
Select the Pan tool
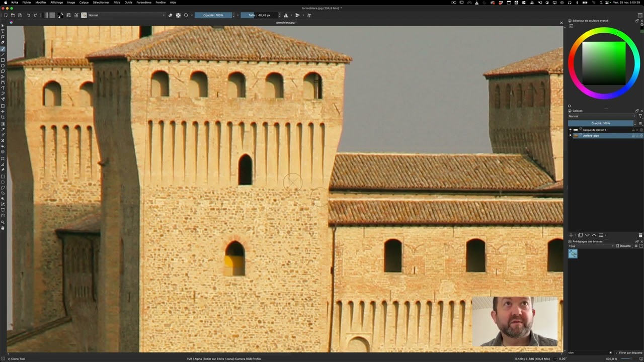click(3, 228)
